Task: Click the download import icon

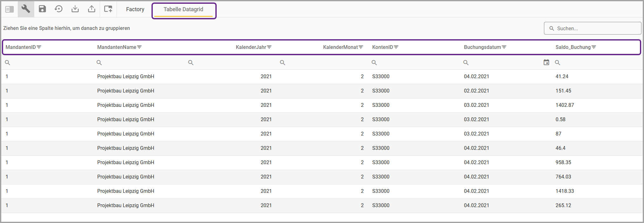Action: click(x=75, y=9)
